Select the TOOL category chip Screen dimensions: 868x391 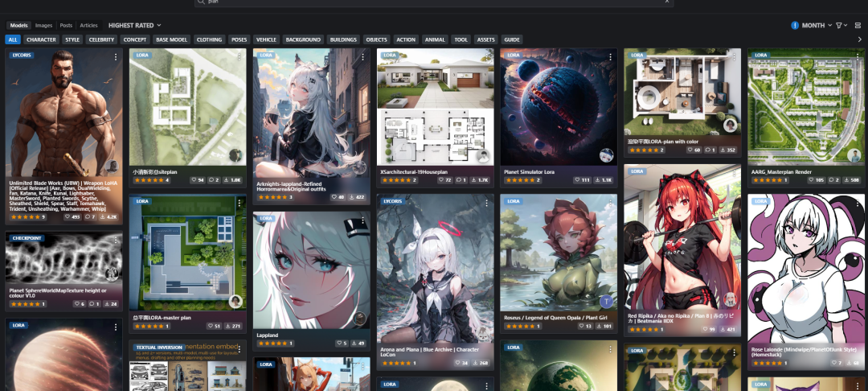point(461,40)
